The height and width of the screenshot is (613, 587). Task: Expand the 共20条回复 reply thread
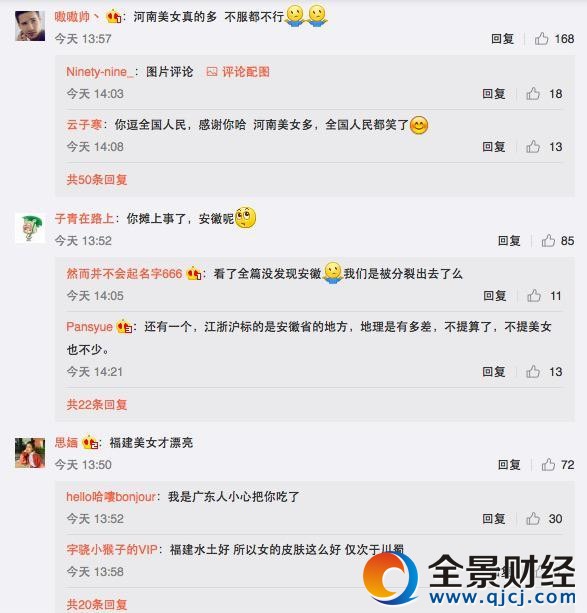pyautogui.click(x=97, y=604)
